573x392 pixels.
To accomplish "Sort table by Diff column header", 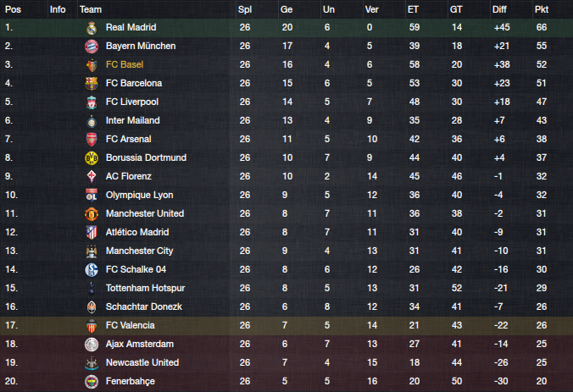I will point(499,9).
